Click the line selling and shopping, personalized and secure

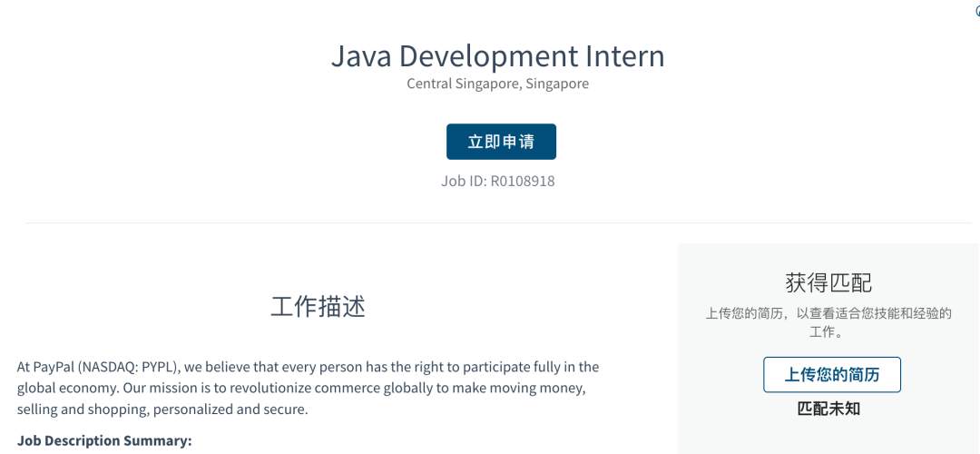click(x=162, y=410)
